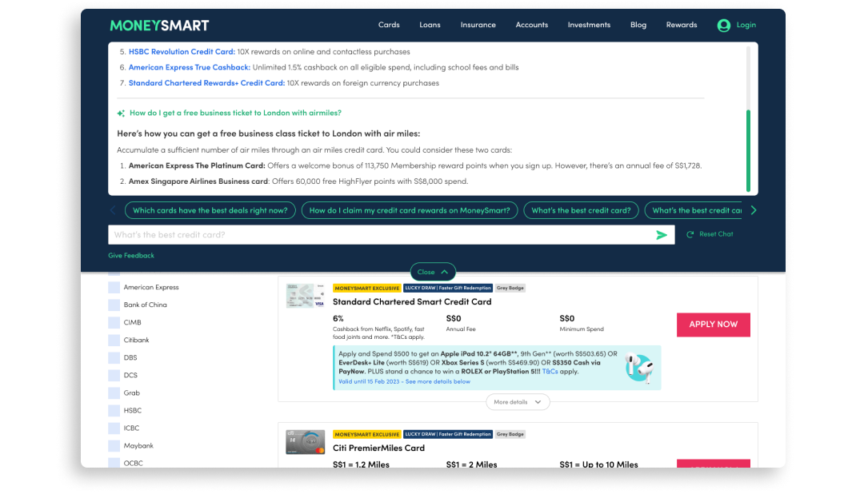Tick the ICBC checkbox
Viewport: 868px width, 502px height.
coord(114,428)
